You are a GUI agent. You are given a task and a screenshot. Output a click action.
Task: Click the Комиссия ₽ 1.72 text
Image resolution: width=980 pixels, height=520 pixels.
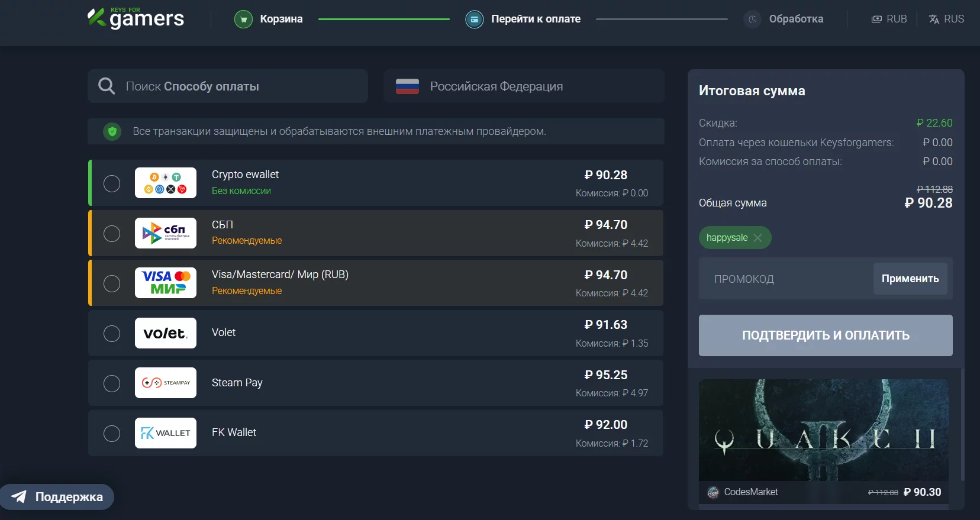tap(612, 443)
